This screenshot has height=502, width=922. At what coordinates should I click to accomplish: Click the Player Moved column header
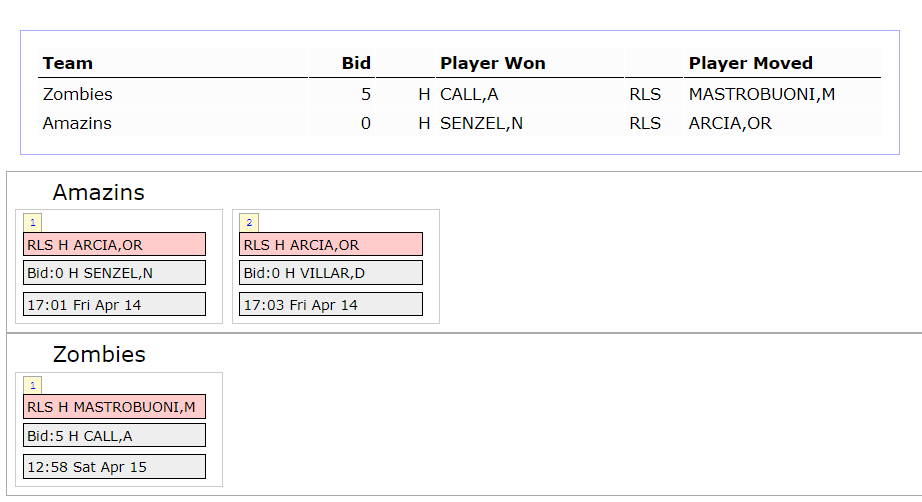(x=751, y=63)
